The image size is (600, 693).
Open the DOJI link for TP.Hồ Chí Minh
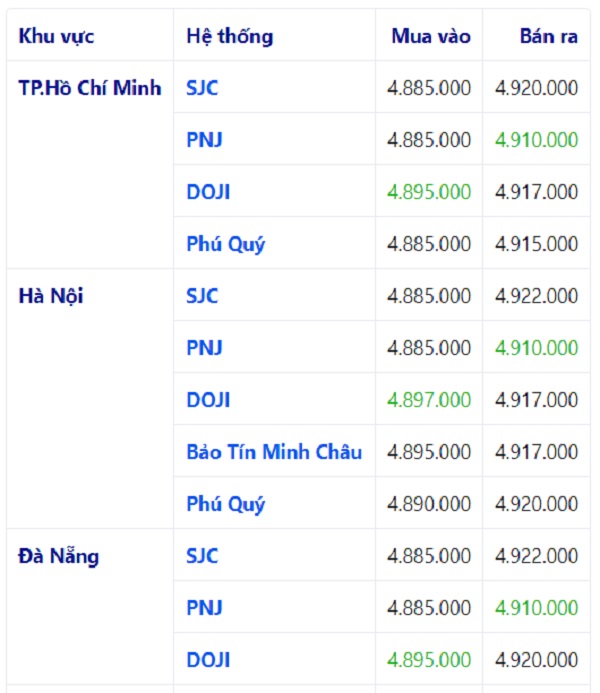pyautogui.click(x=208, y=192)
